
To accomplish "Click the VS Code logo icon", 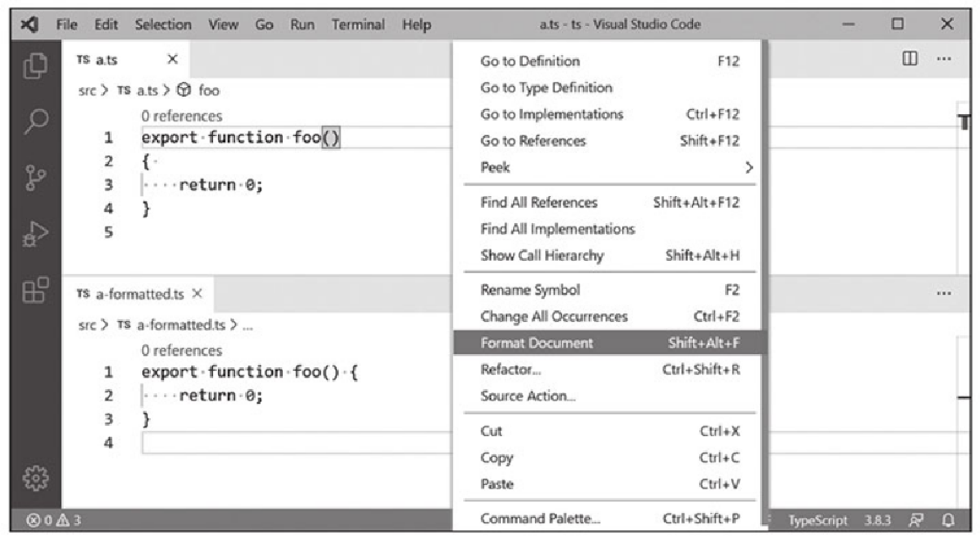I will (x=30, y=24).
